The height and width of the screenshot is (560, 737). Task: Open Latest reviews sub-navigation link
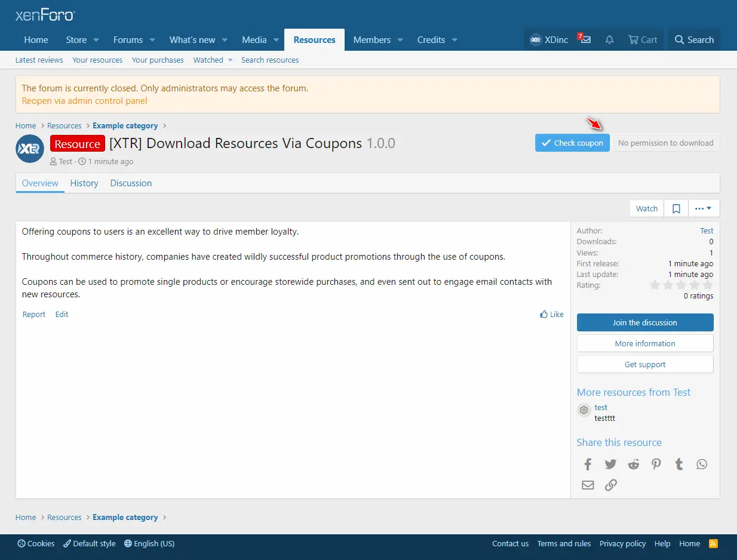coord(39,60)
